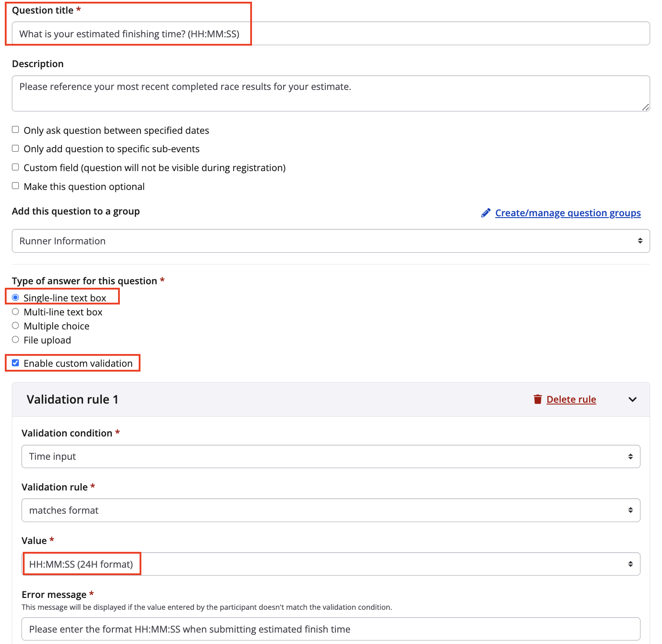The height and width of the screenshot is (644, 662).
Task: Collapse Validation rule 1 with chevron
Action: click(x=632, y=399)
